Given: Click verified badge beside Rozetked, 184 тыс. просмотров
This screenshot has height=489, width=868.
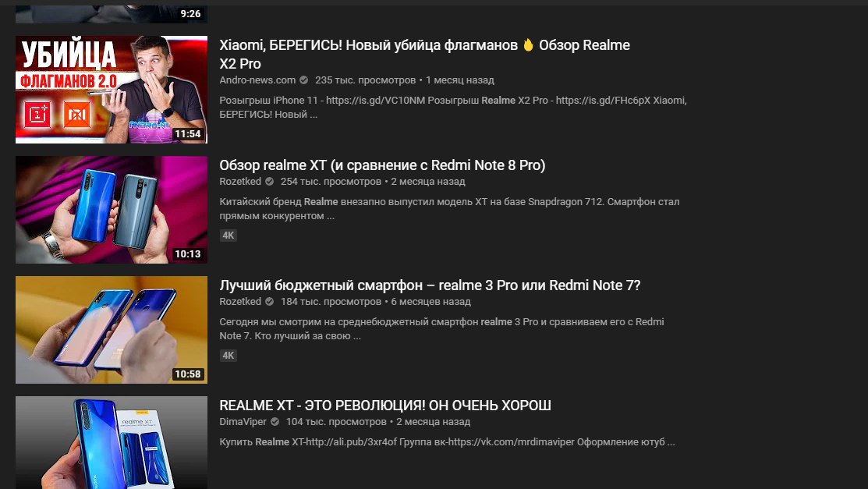Looking at the screenshot, I should pos(270,301).
